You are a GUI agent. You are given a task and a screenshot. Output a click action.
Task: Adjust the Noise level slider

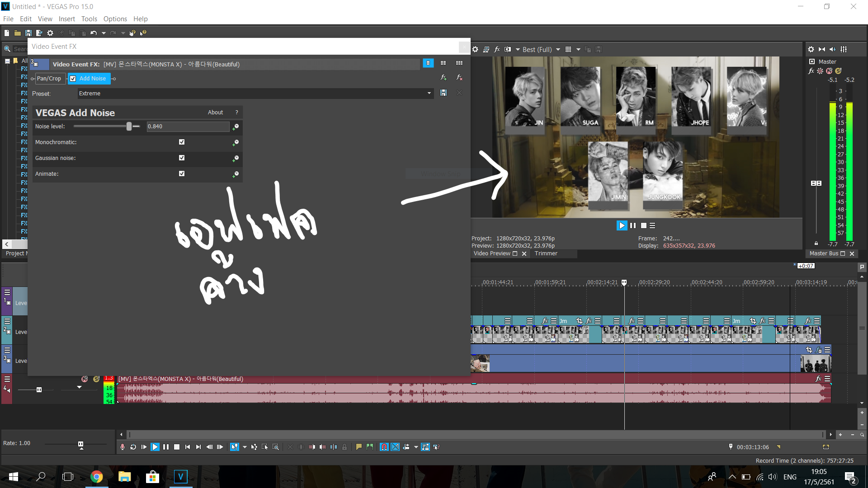pos(129,127)
